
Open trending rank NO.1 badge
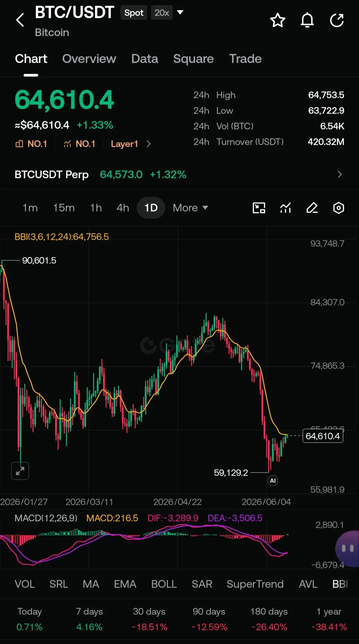(79, 144)
